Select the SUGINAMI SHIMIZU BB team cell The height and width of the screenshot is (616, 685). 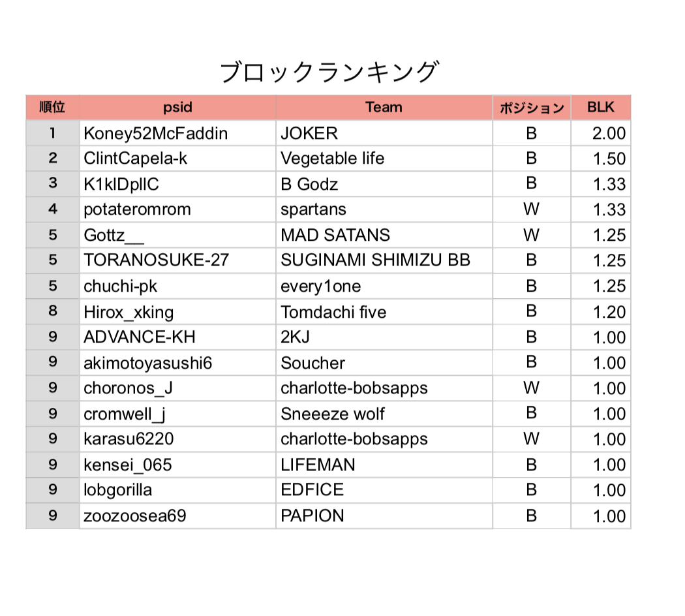[x=375, y=260]
